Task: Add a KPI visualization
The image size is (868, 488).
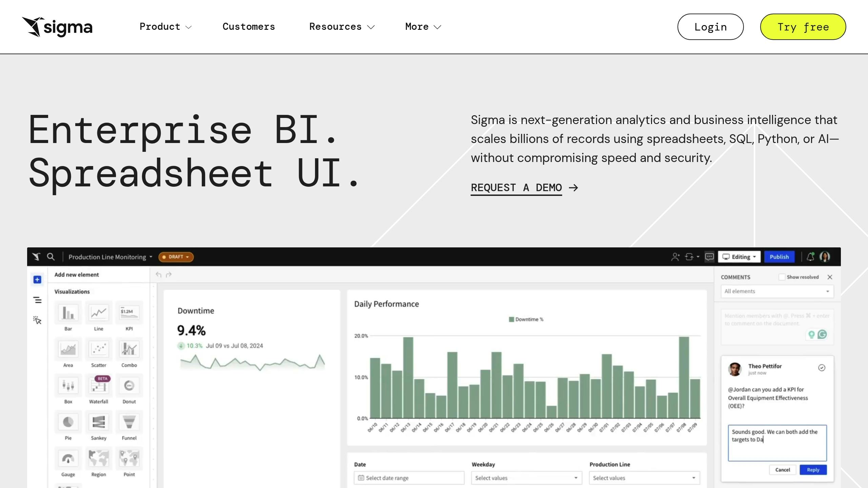Action: (129, 316)
